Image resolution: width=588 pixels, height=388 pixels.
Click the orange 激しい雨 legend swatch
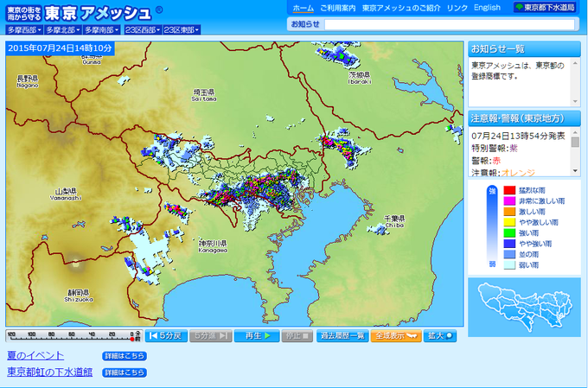click(509, 212)
